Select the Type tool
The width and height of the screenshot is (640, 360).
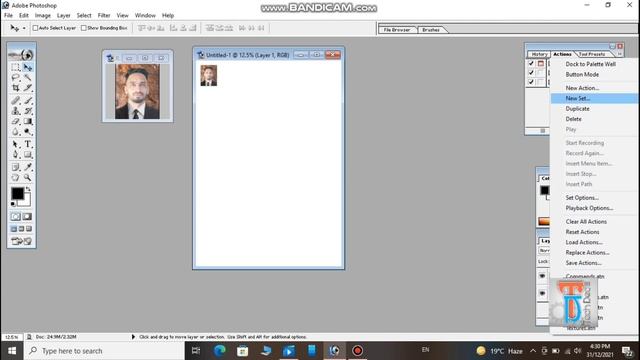[28, 144]
